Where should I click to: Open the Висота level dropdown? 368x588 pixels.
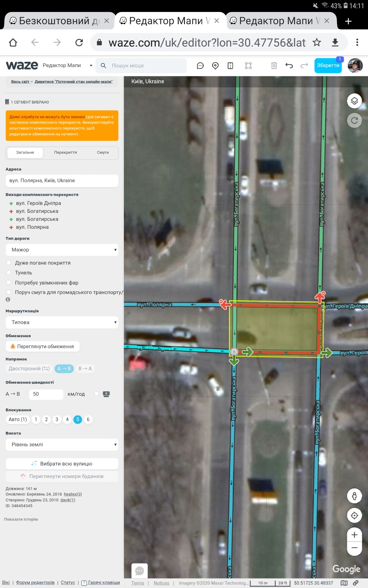coord(62,444)
